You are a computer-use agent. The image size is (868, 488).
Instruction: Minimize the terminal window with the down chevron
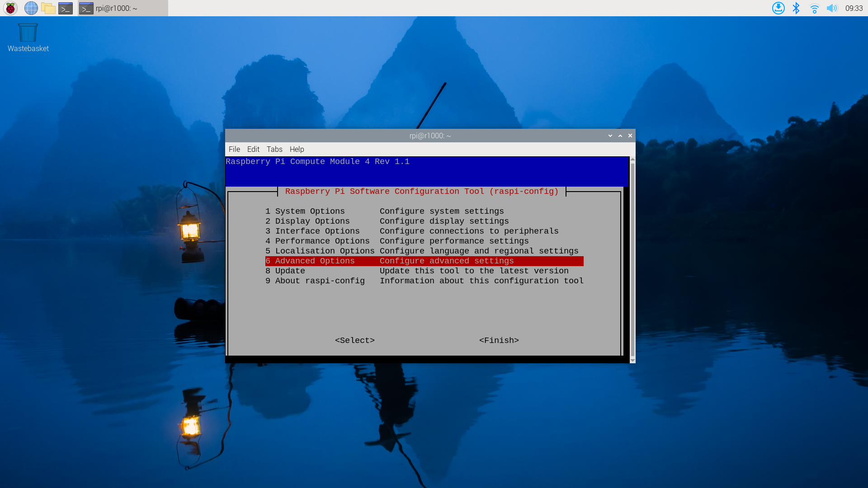(x=610, y=136)
